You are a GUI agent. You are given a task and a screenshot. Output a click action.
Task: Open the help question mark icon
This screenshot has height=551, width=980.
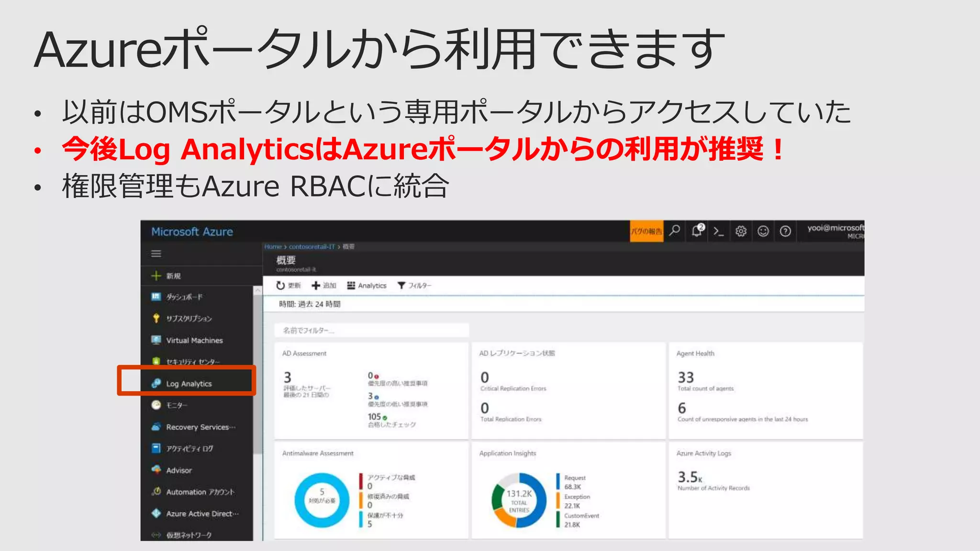click(785, 231)
